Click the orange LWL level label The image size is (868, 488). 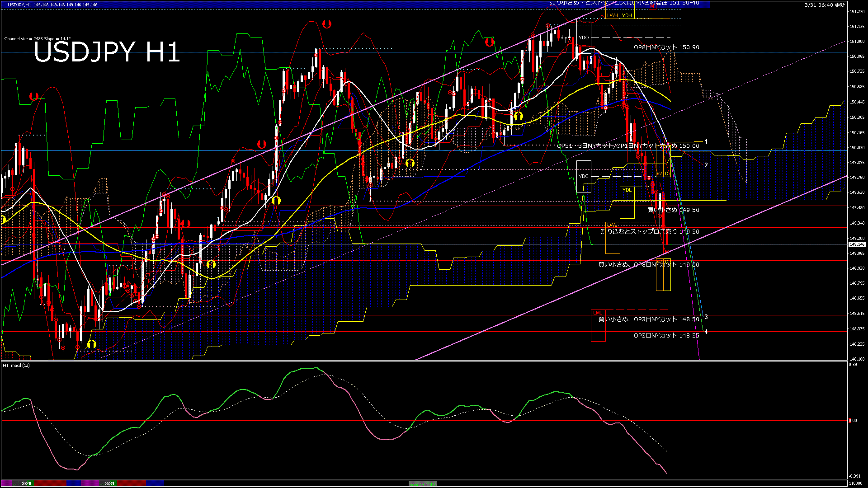(612, 225)
